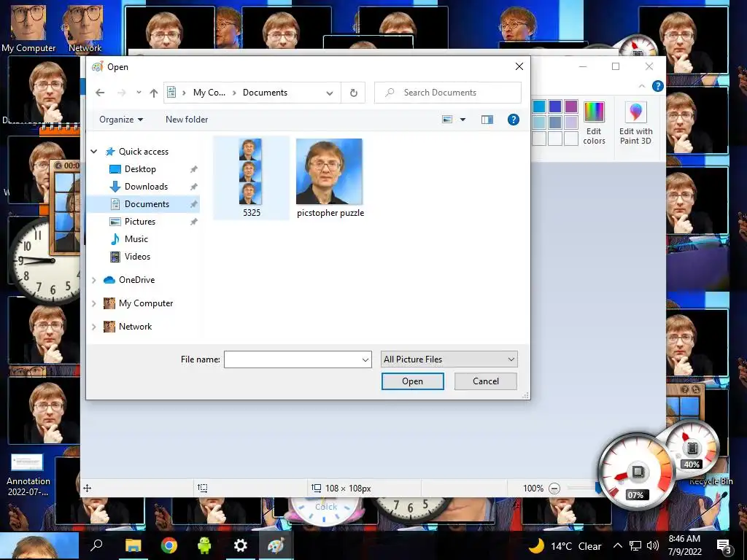Show hidden tray icons chevron
Viewport: 747px width, 560px height.
pyautogui.click(x=617, y=545)
